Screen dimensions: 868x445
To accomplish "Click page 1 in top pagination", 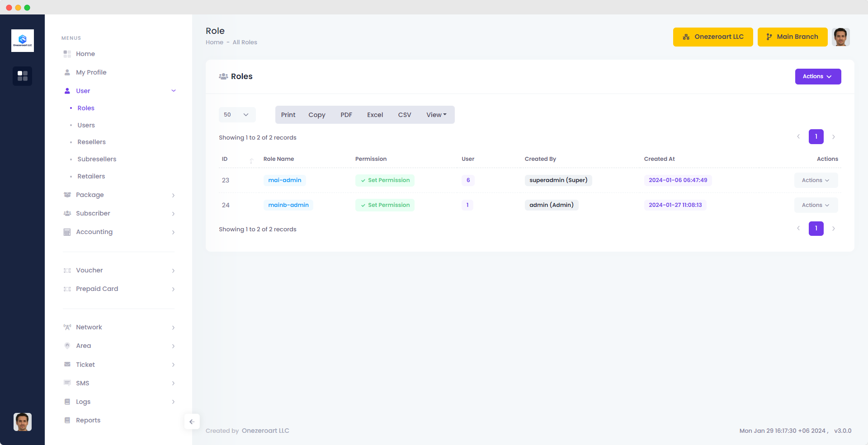I will (816, 136).
